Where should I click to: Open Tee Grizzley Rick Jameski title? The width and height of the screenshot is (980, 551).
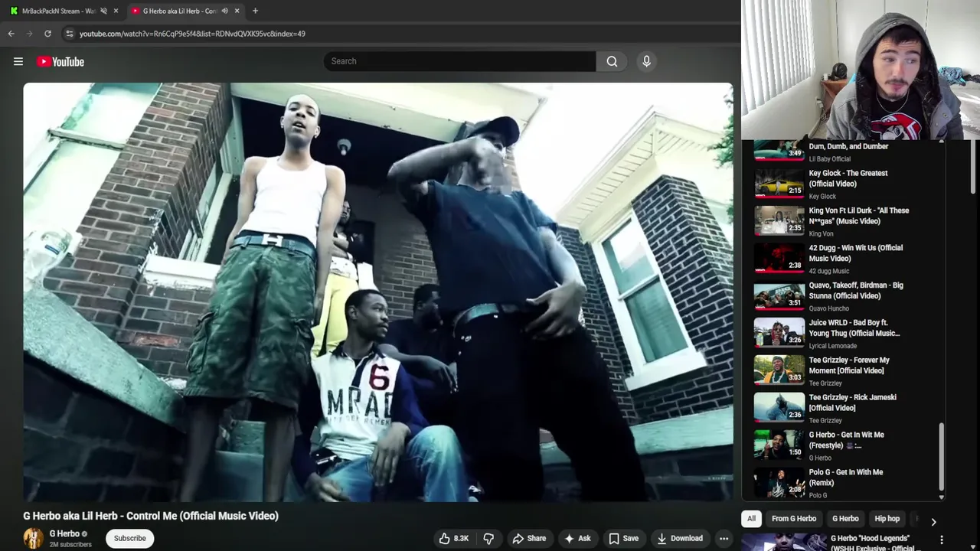pos(852,403)
